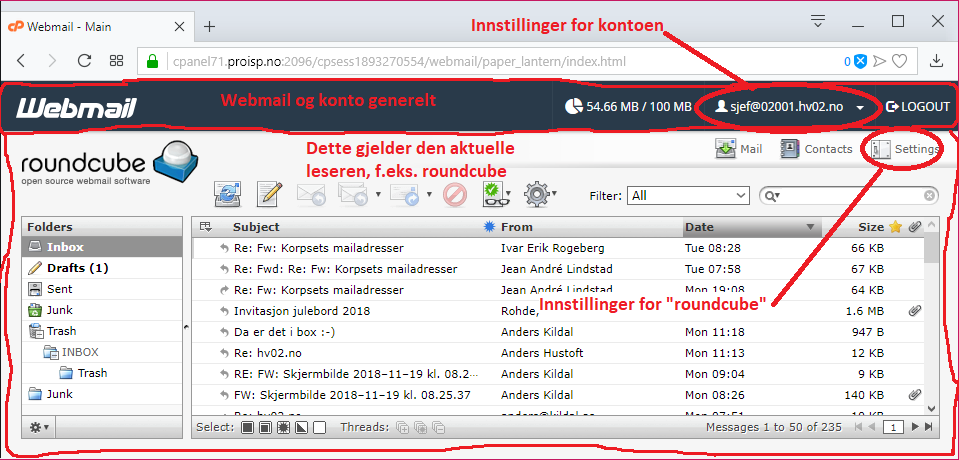The width and height of the screenshot is (959, 460).
Task: Click the yellow flag star column header
Action: 895,227
